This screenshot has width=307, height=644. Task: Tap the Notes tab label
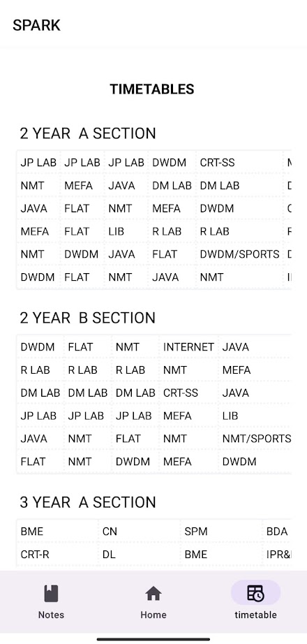(51, 615)
